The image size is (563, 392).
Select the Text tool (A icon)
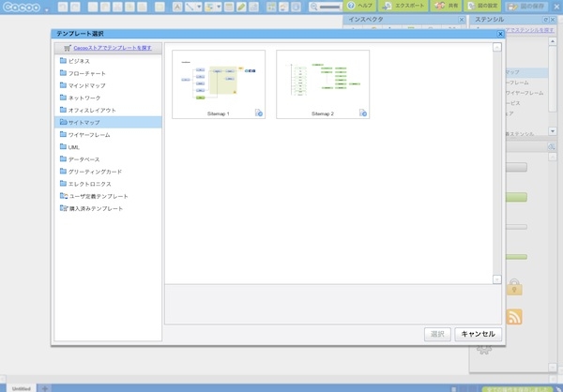point(177,7)
